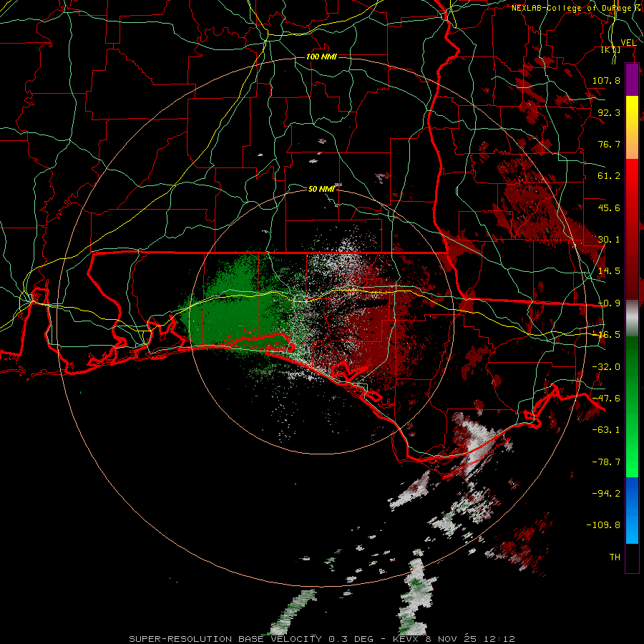Image resolution: width=644 pixels, height=644 pixels.
Task: Click the purple segment of the color bar
Action: click(632, 79)
